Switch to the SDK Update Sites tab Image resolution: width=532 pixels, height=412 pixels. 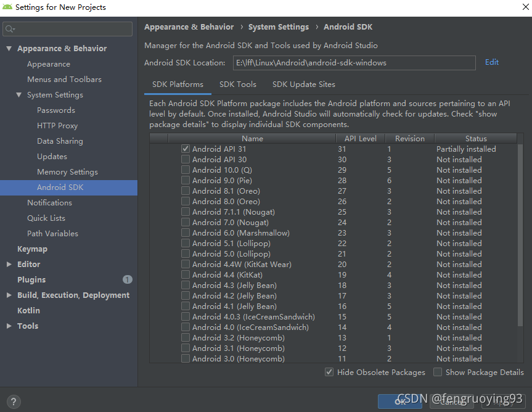coord(304,84)
